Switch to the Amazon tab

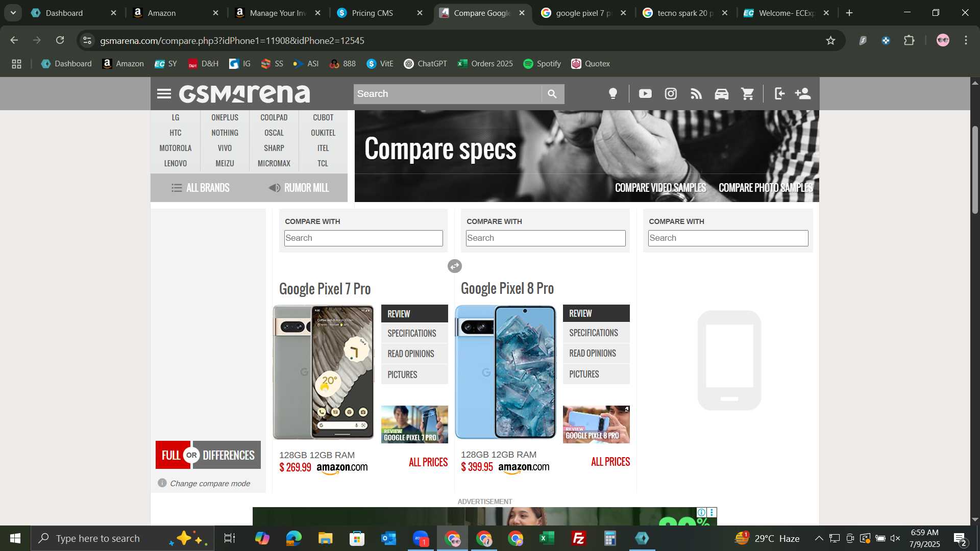coord(162,13)
